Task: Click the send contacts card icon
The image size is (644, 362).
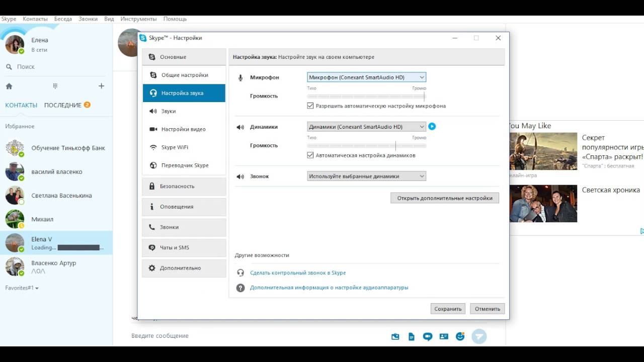Action: 444,336
